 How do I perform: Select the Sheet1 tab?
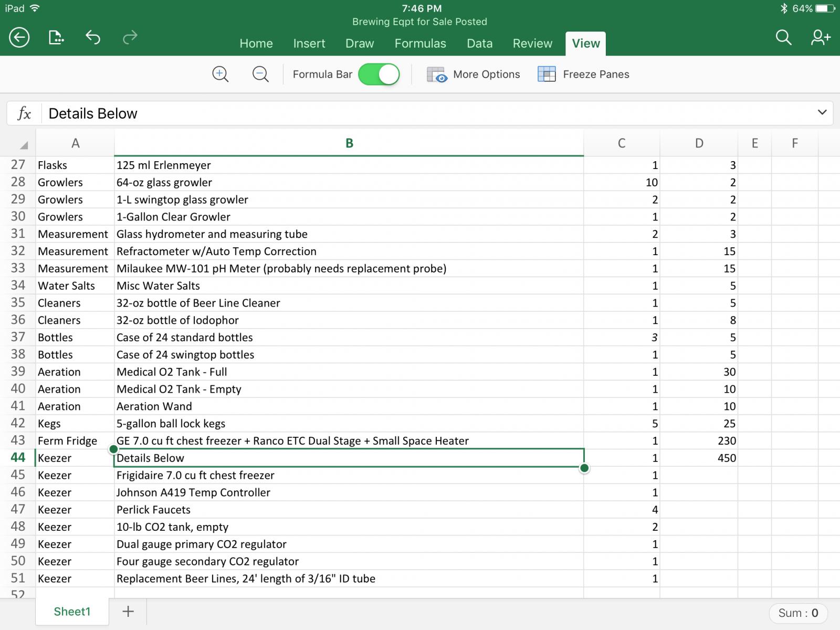tap(72, 612)
